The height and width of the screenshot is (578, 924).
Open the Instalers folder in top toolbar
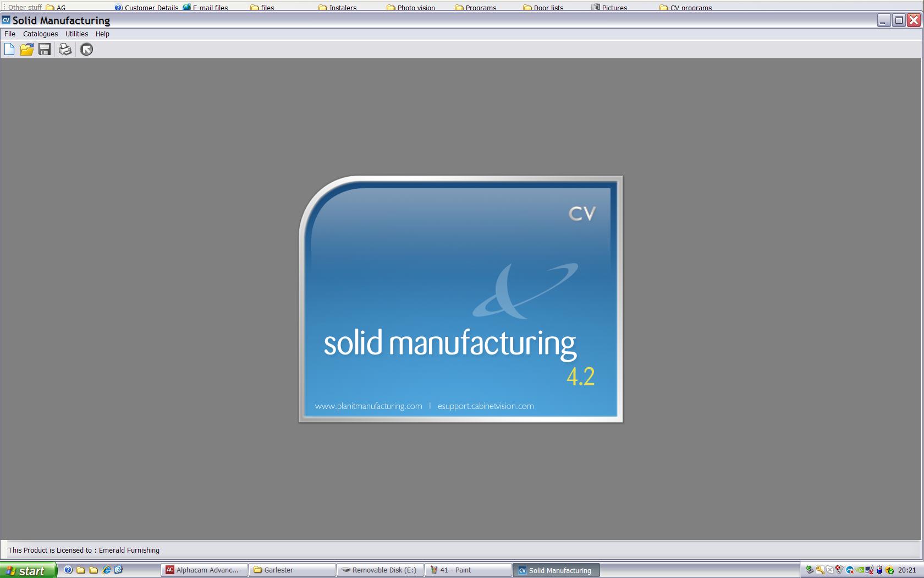tap(338, 8)
